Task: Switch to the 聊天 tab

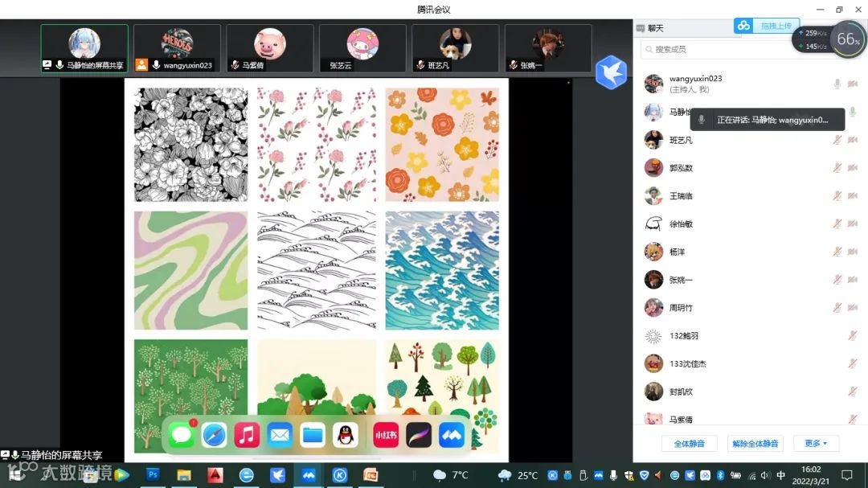Action: [x=656, y=28]
